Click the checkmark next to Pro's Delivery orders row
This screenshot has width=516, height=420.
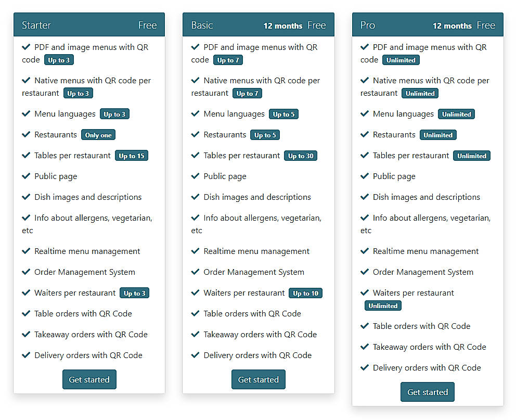[364, 367]
